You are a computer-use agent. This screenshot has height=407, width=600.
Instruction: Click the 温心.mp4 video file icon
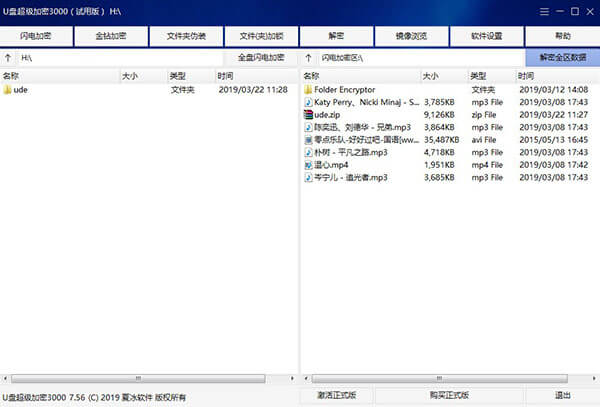tap(308, 165)
